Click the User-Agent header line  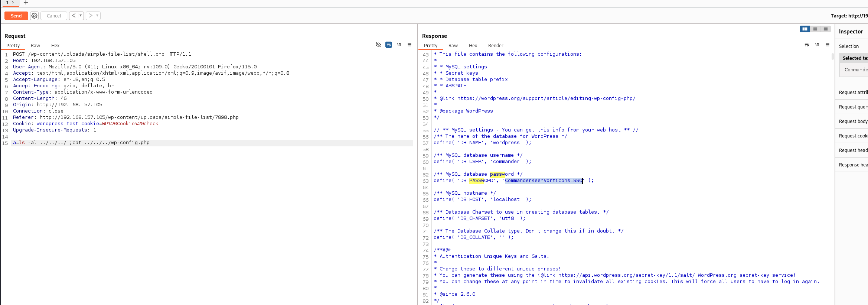tap(135, 67)
